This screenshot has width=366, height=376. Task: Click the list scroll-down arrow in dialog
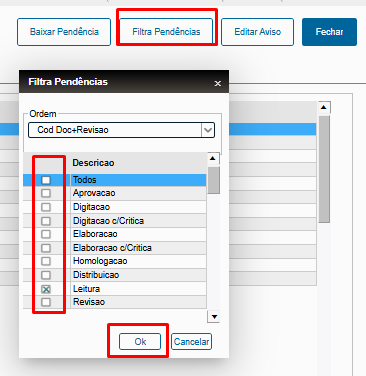[214, 317]
